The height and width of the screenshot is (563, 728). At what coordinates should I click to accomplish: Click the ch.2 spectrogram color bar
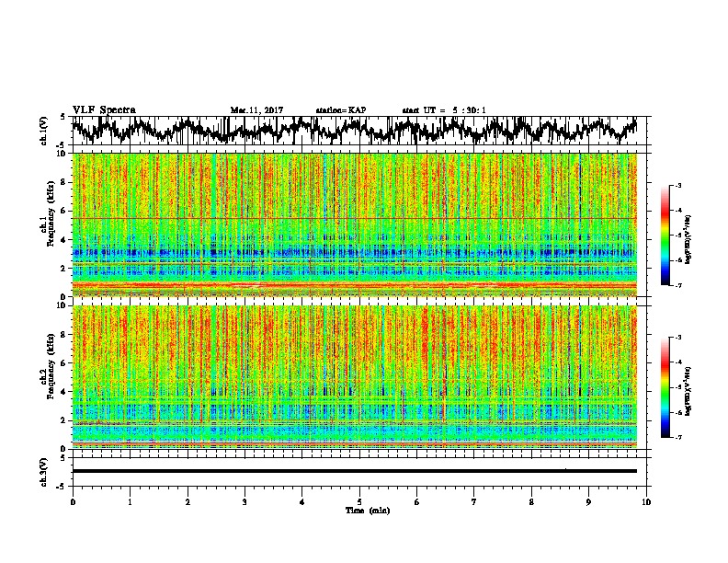(665, 387)
